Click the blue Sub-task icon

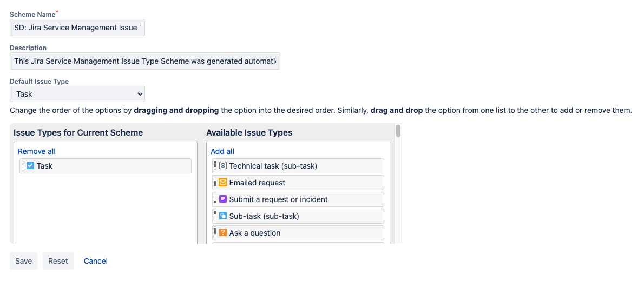pyautogui.click(x=222, y=216)
